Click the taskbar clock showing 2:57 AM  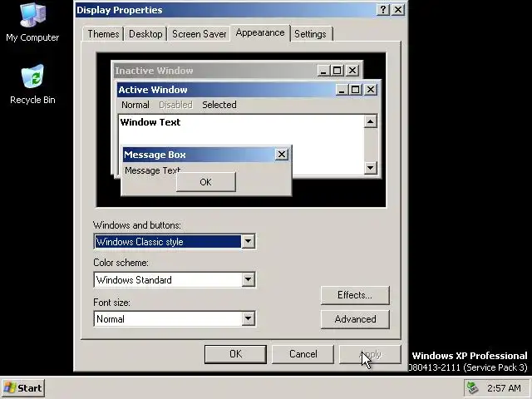click(504, 388)
